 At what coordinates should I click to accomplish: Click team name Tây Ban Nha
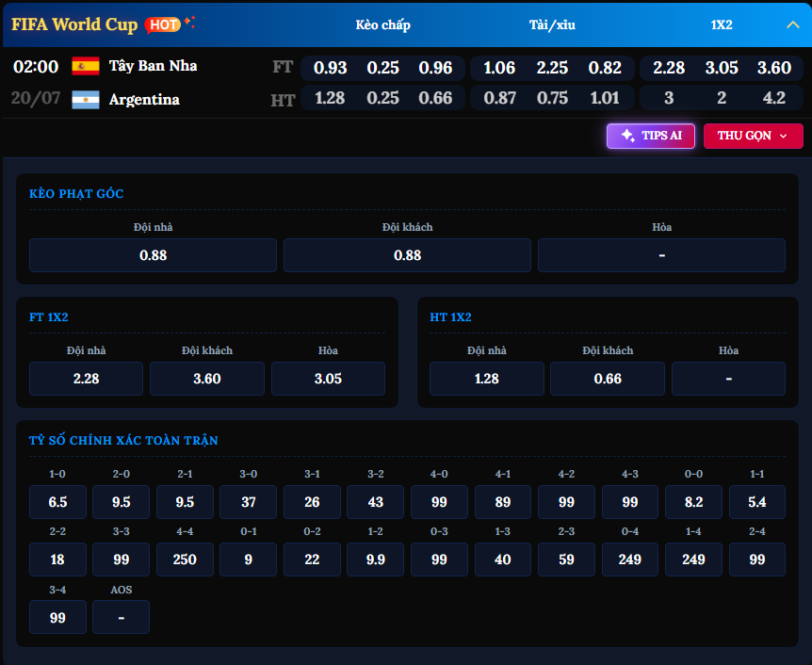coord(153,66)
